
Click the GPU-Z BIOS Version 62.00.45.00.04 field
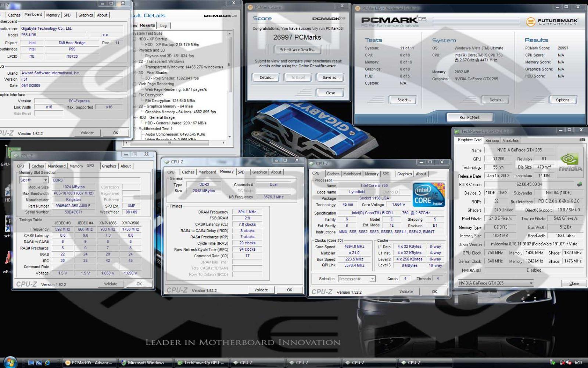tap(529, 184)
